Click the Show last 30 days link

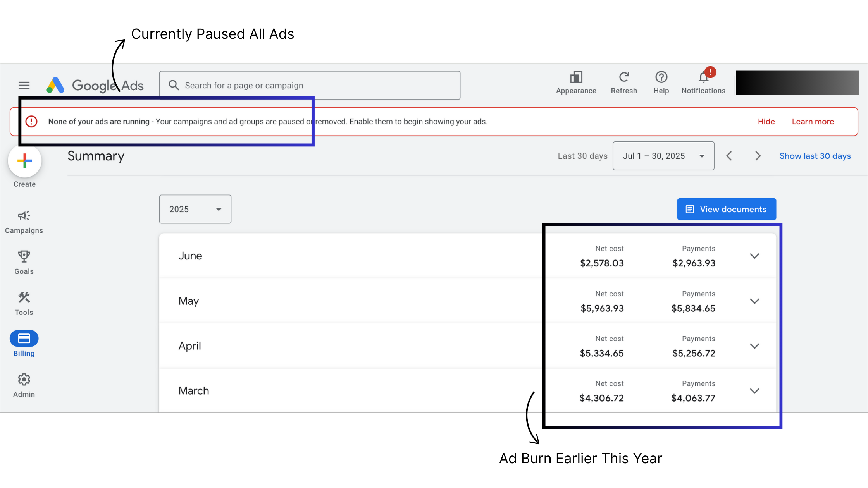point(815,156)
